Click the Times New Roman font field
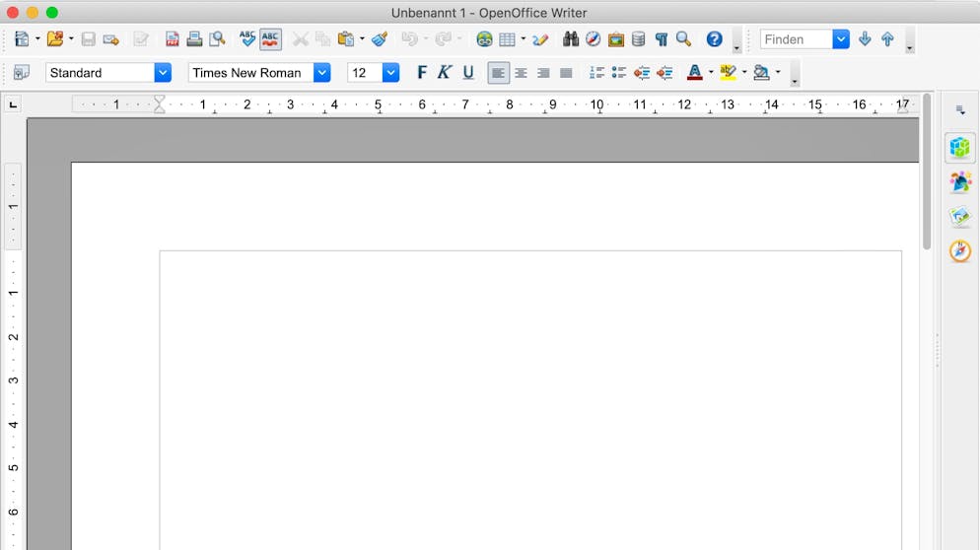The image size is (980, 550). 250,73
